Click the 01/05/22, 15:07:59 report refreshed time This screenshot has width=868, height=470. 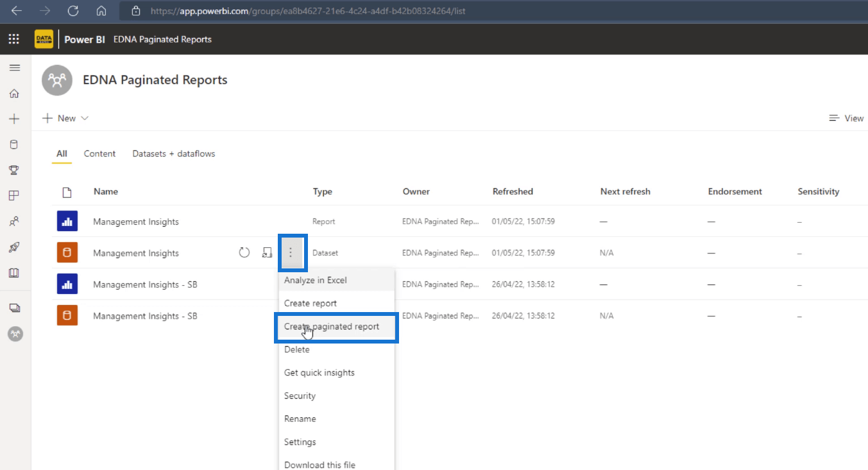(523, 222)
